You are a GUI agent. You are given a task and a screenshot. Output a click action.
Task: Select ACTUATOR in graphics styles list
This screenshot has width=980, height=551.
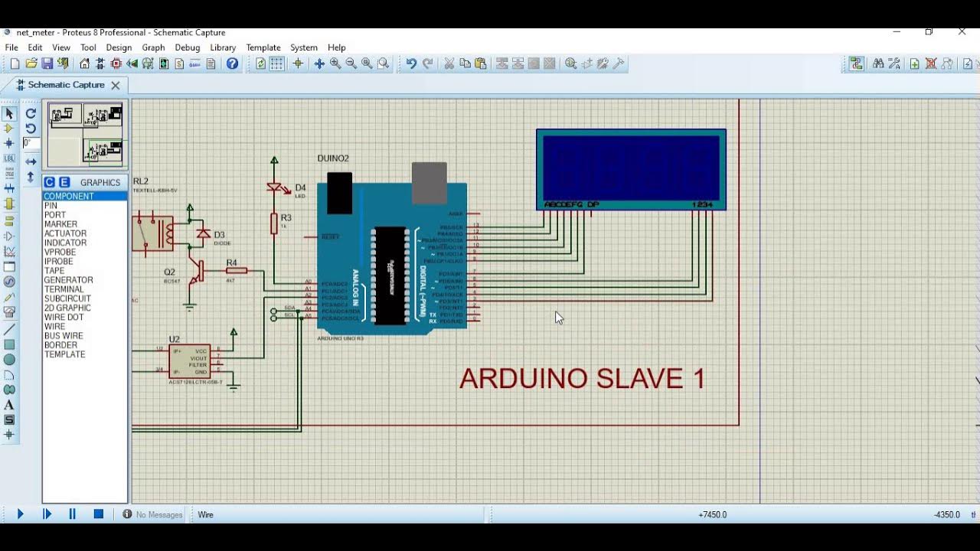click(x=85, y=233)
